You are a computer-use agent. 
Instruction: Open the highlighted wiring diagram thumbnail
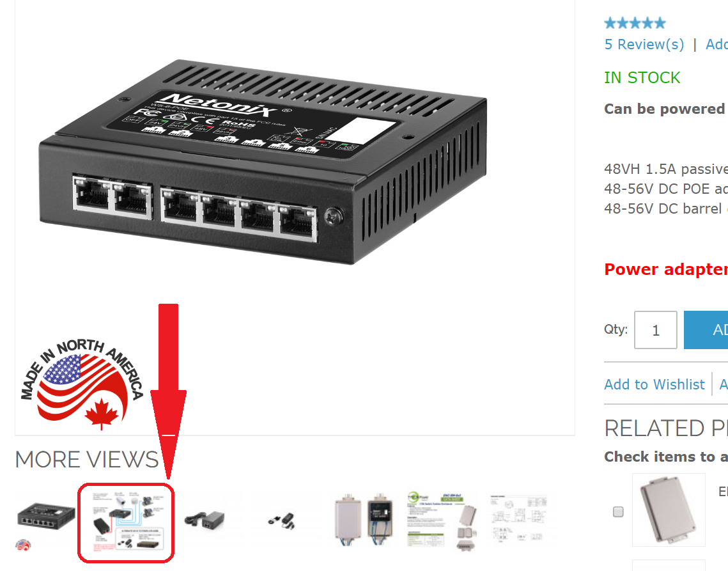click(126, 522)
